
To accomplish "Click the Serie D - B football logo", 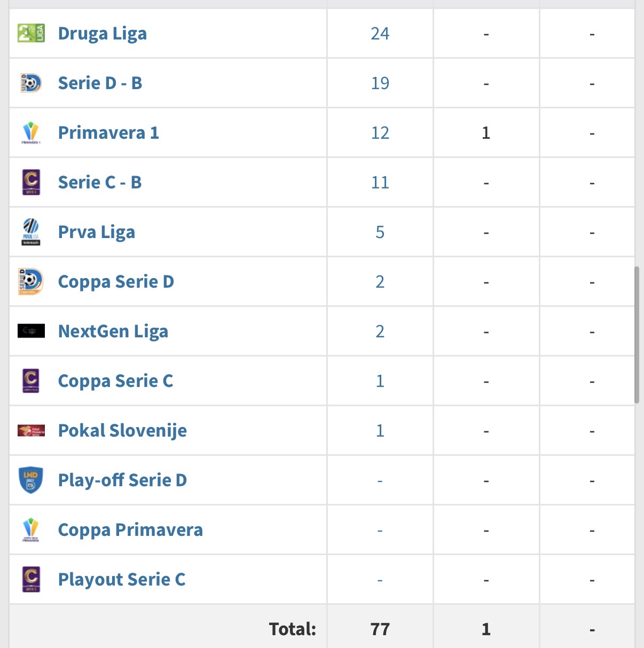I will (x=31, y=83).
